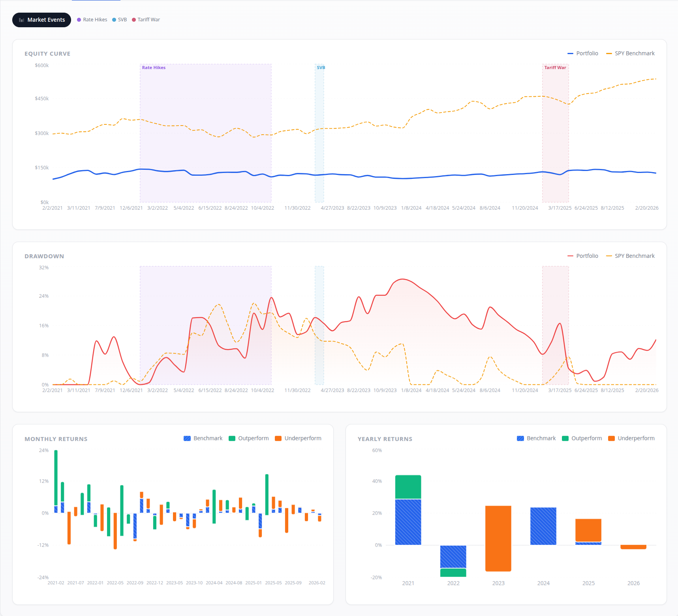Toggle SPY Benchmark in Drawdown legend
The image size is (678, 616).
click(x=630, y=256)
